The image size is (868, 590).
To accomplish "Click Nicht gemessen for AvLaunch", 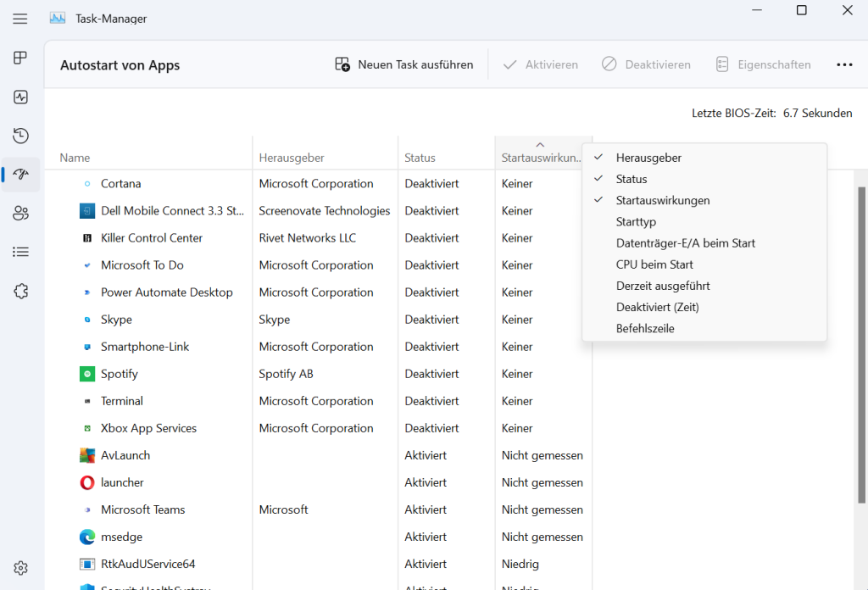I will pyautogui.click(x=542, y=455).
